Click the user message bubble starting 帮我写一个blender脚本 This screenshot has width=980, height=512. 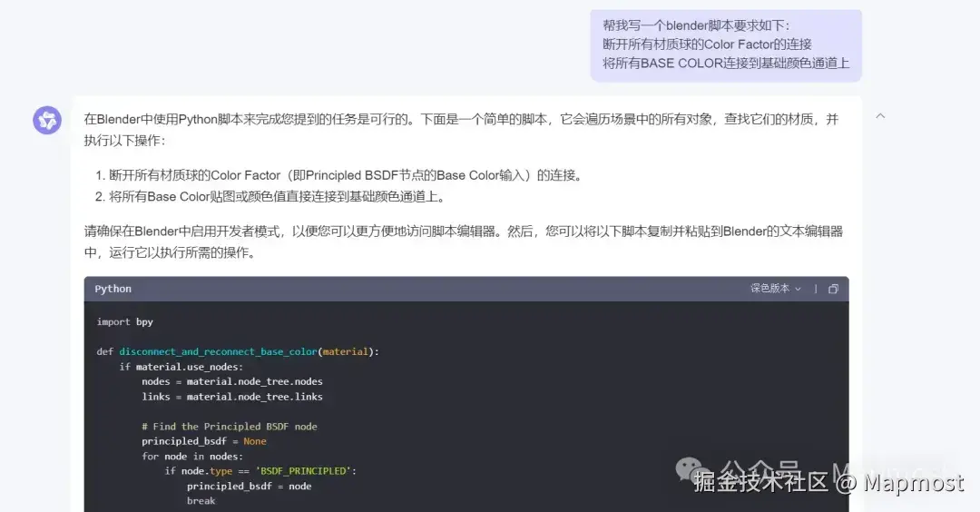point(726,45)
